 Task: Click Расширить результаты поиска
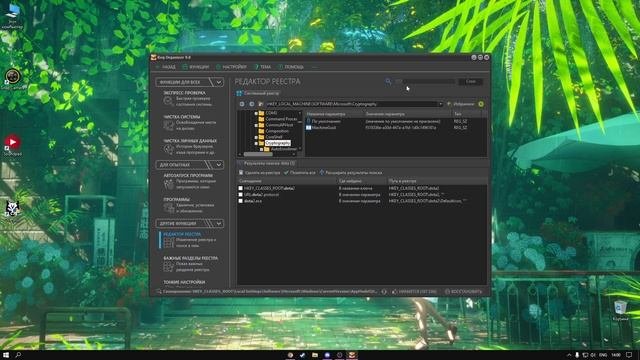(351, 173)
